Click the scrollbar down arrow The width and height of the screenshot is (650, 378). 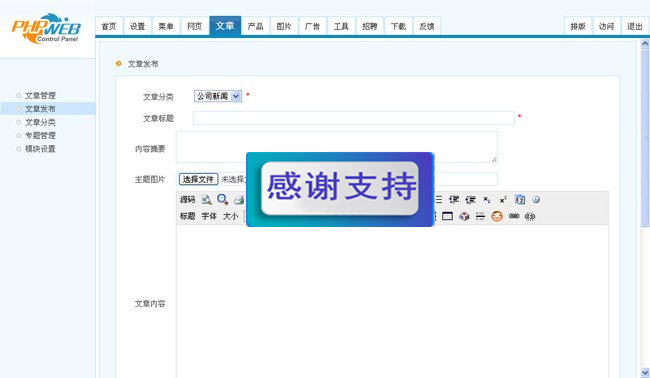coord(645,372)
